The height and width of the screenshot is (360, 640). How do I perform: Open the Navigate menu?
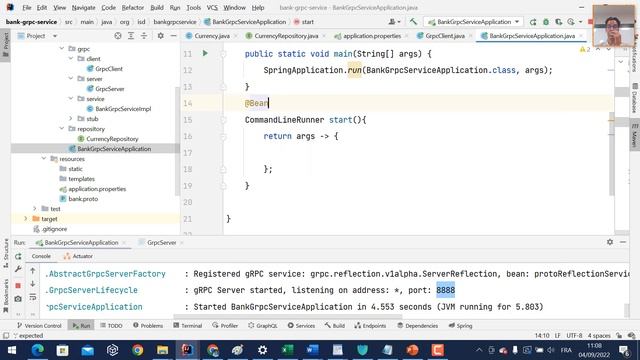point(83,7)
